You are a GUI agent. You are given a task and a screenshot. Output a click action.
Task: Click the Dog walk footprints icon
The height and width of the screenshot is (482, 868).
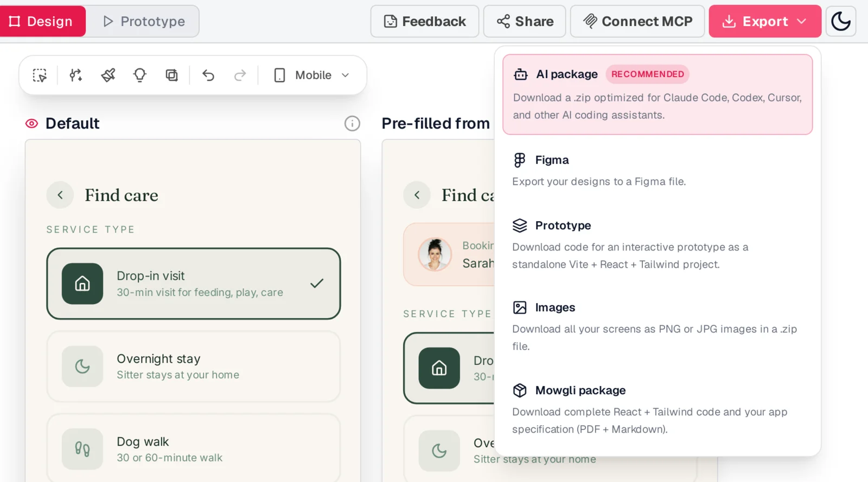(82, 449)
